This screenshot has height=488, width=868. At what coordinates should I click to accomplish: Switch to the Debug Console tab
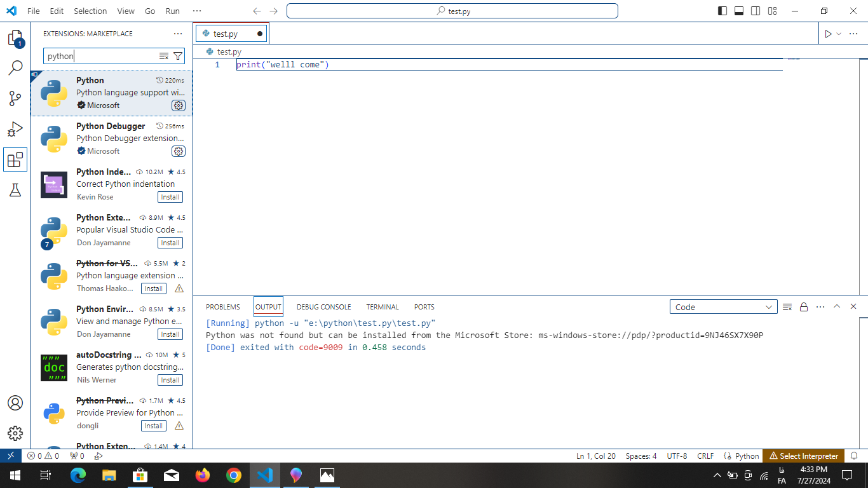(323, 307)
